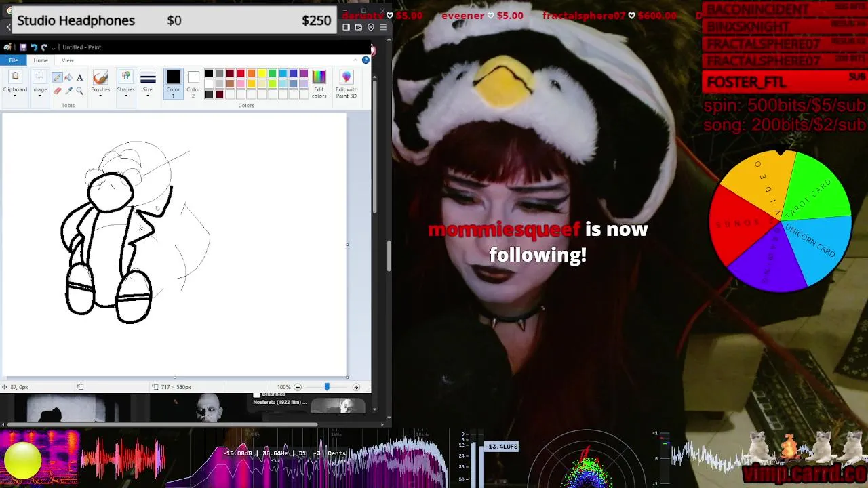Select Color 2 background box

coord(193,83)
